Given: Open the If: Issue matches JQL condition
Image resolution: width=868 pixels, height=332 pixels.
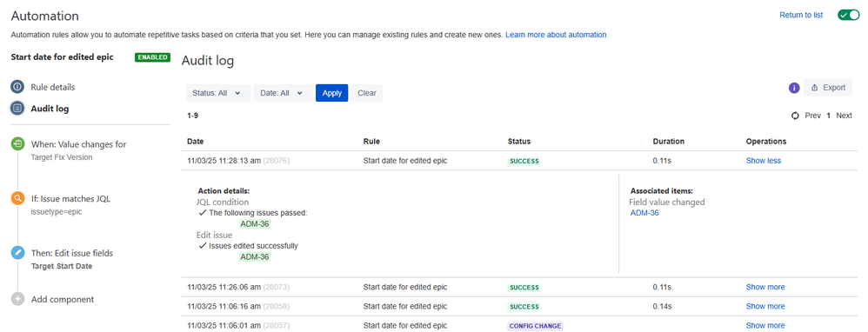Looking at the screenshot, I should (x=70, y=199).
